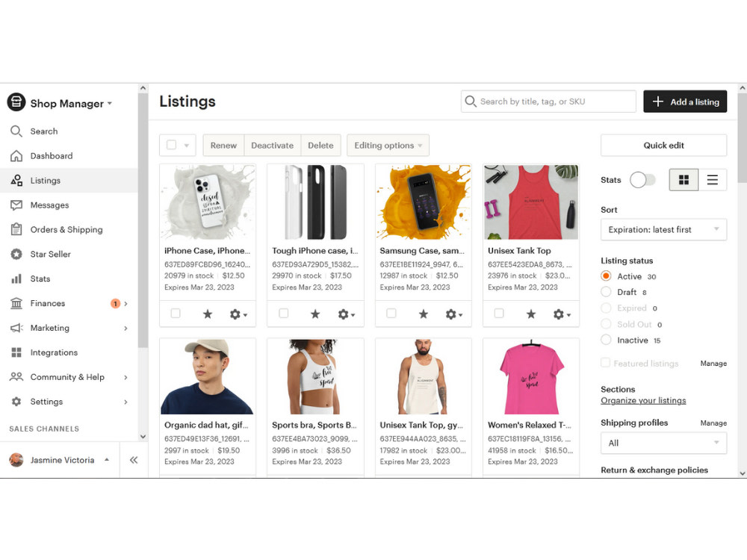The height and width of the screenshot is (560, 747).
Task: Star the iPhone Case listing
Action: 207,314
